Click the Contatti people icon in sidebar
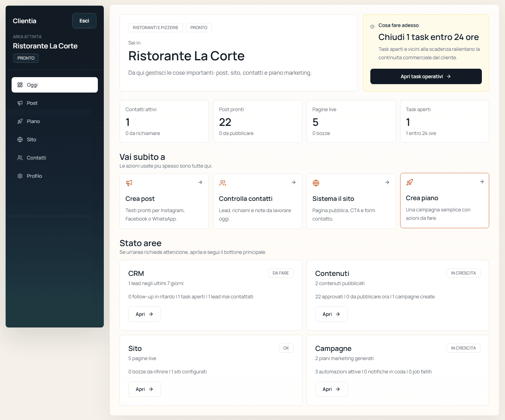Screen dimensions: 505x420 20,158
